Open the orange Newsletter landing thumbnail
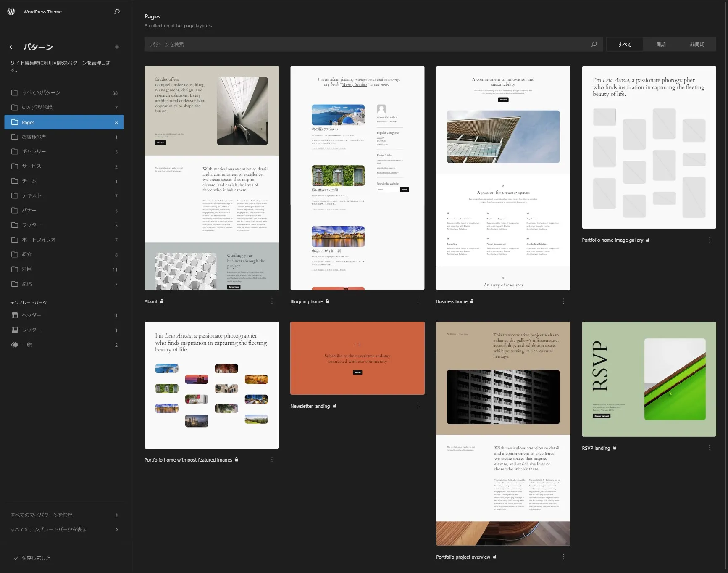 tap(357, 358)
